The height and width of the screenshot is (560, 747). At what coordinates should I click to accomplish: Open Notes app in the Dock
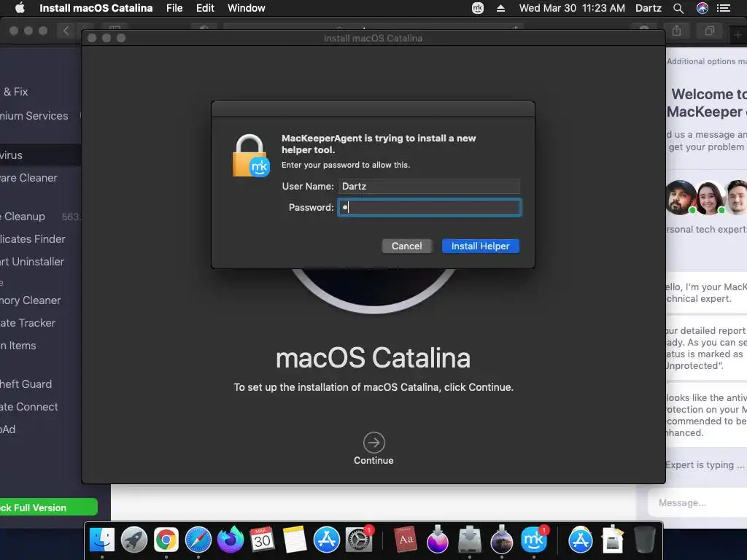pyautogui.click(x=295, y=540)
